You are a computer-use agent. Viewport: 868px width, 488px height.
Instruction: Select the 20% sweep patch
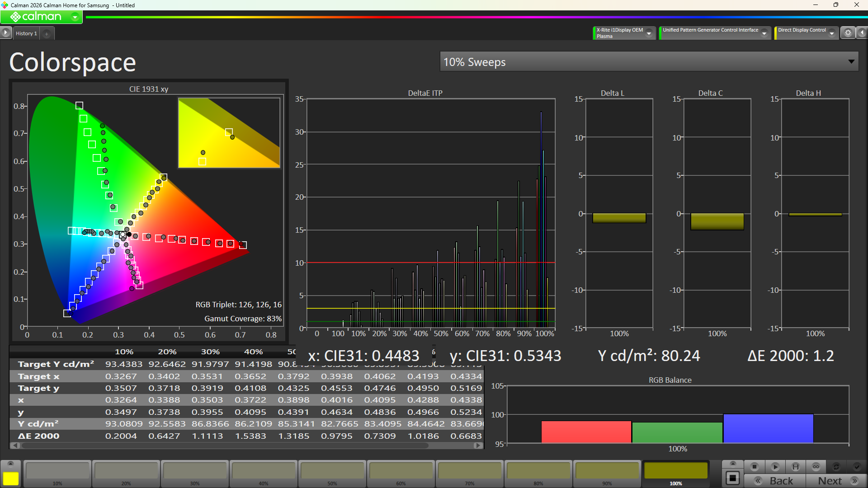(x=126, y=474)
